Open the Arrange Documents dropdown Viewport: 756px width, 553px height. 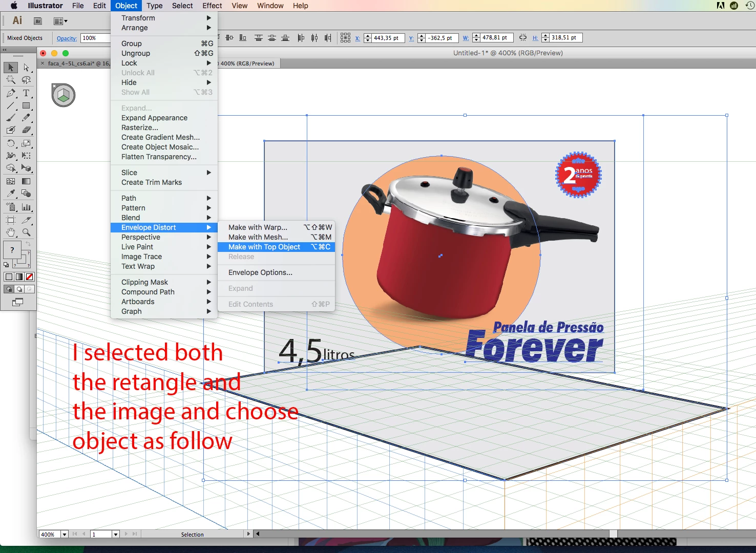pos(60,21)
